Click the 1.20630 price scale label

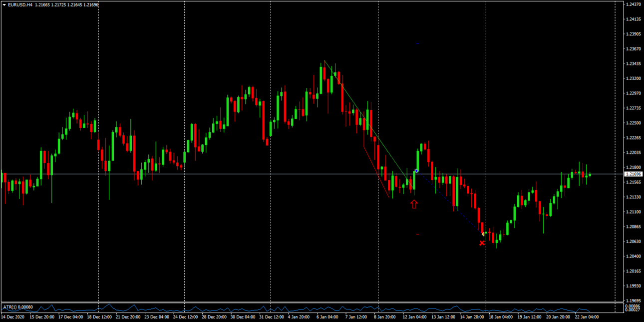tap(633, 241)
